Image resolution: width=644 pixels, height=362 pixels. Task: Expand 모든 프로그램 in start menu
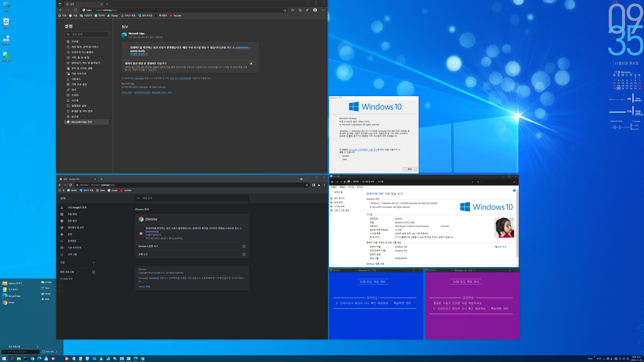[20, 347]
